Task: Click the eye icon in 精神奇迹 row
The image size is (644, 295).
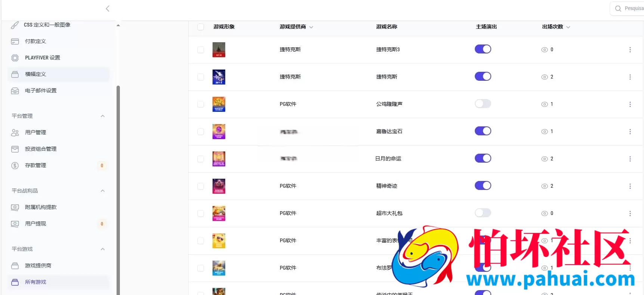Action: [x=545, y=186]
